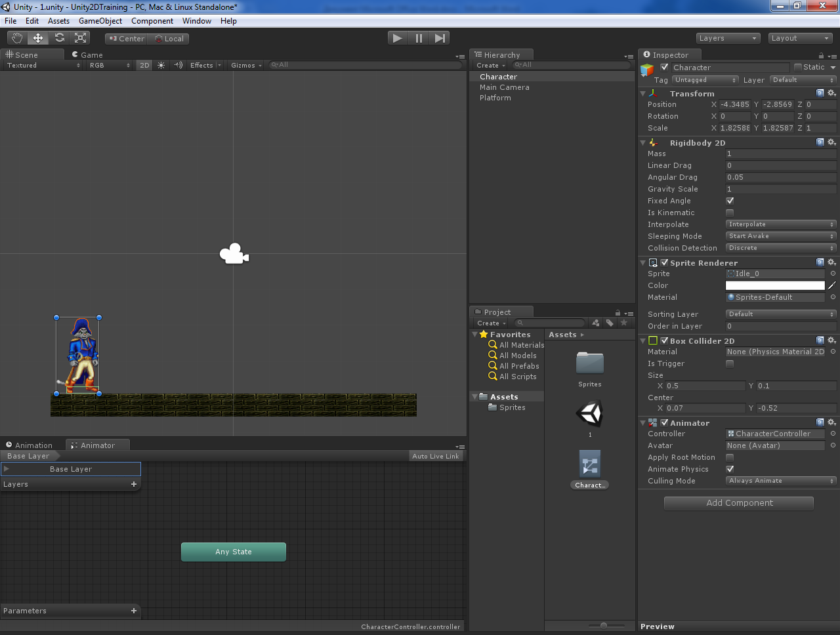
Task: Open the Component menu
Action: coord(152,21)
